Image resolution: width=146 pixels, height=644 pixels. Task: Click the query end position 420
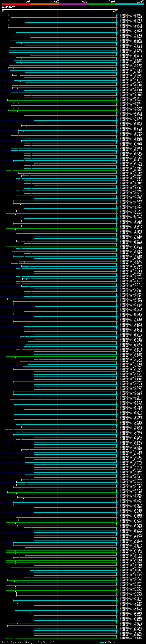pyautogui.click(x=115, y=11)
